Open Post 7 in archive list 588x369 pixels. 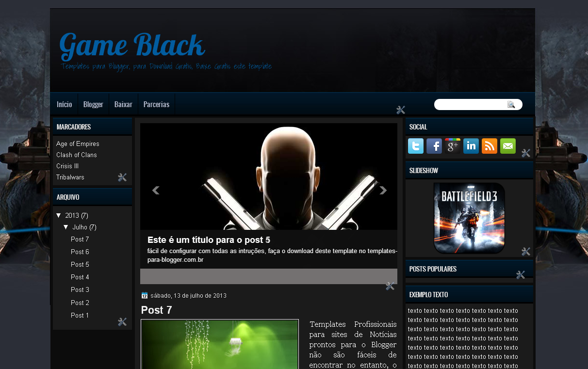(x=80, y=239)
